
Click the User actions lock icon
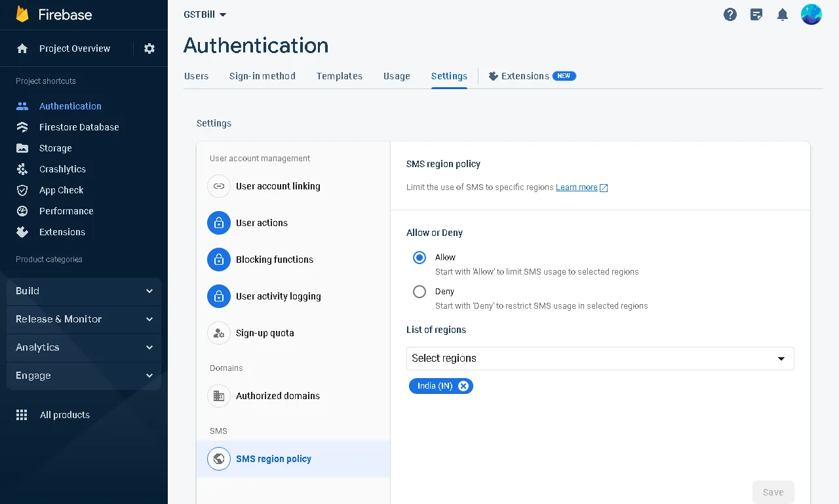point(219,223)
